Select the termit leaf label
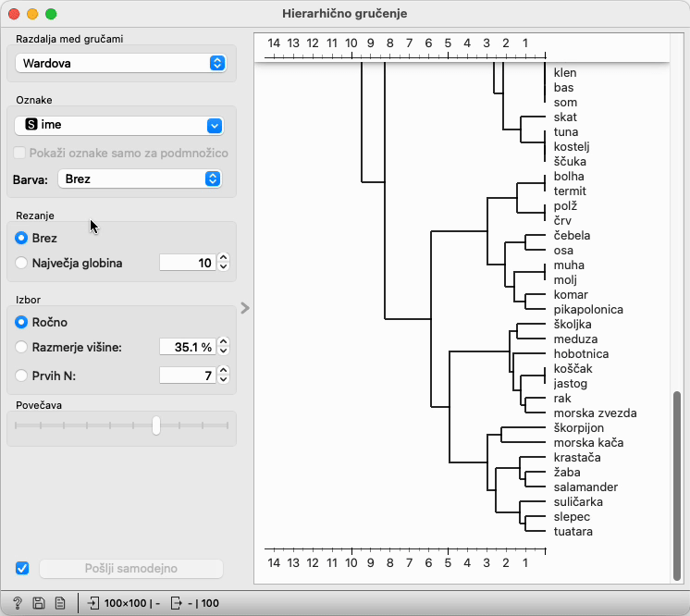This screenshot has width=690, height=616. (x=570, y=191)
